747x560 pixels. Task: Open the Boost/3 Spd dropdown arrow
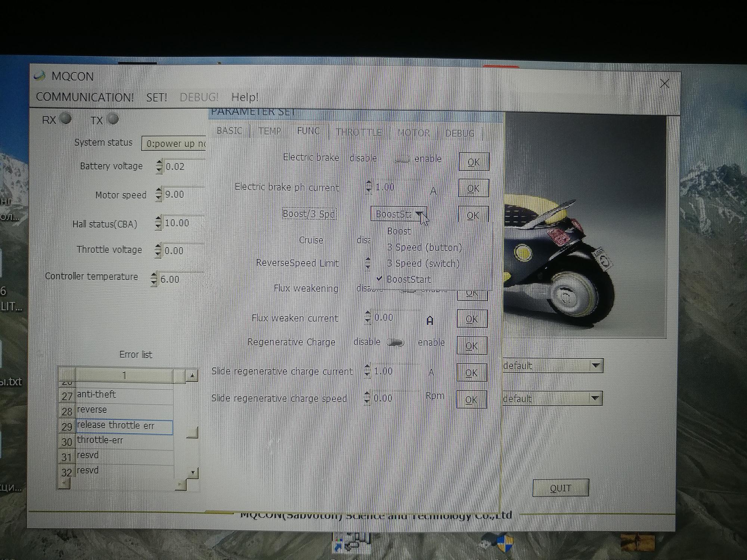pos(419,214)
